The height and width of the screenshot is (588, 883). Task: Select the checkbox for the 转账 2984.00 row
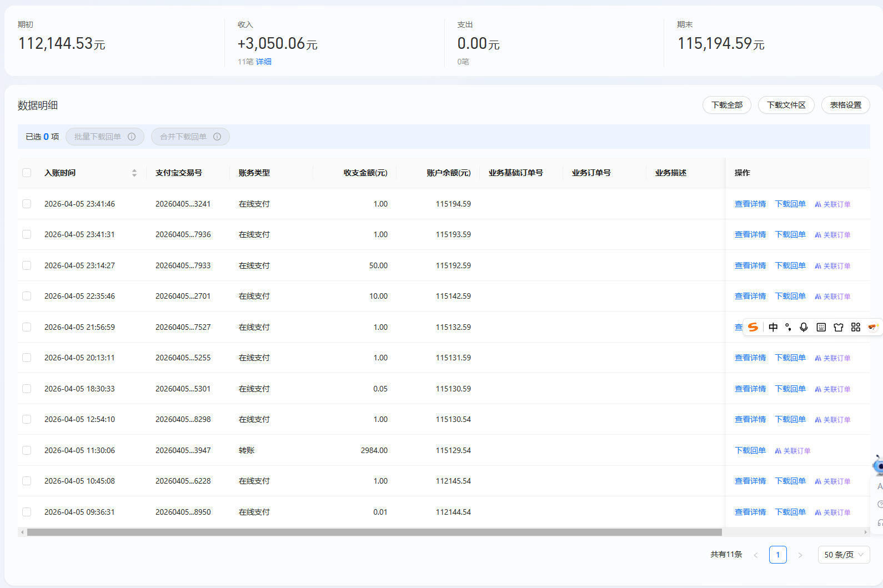(x=27, y=450)
